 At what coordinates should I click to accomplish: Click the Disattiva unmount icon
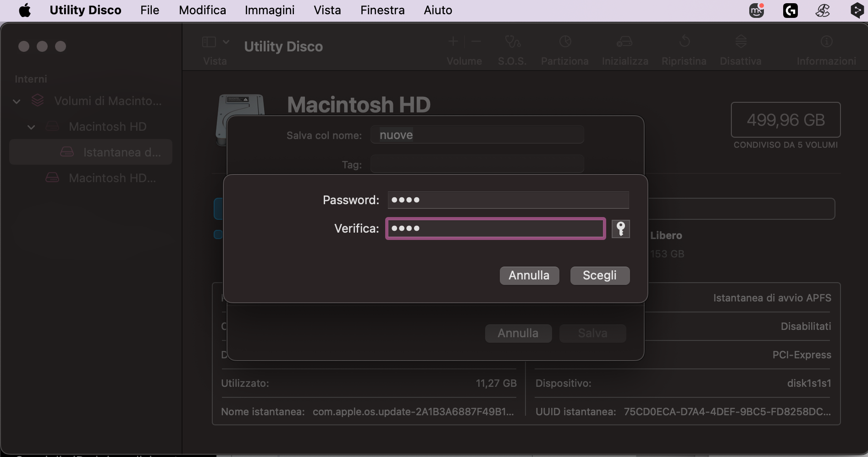point(741,42)
